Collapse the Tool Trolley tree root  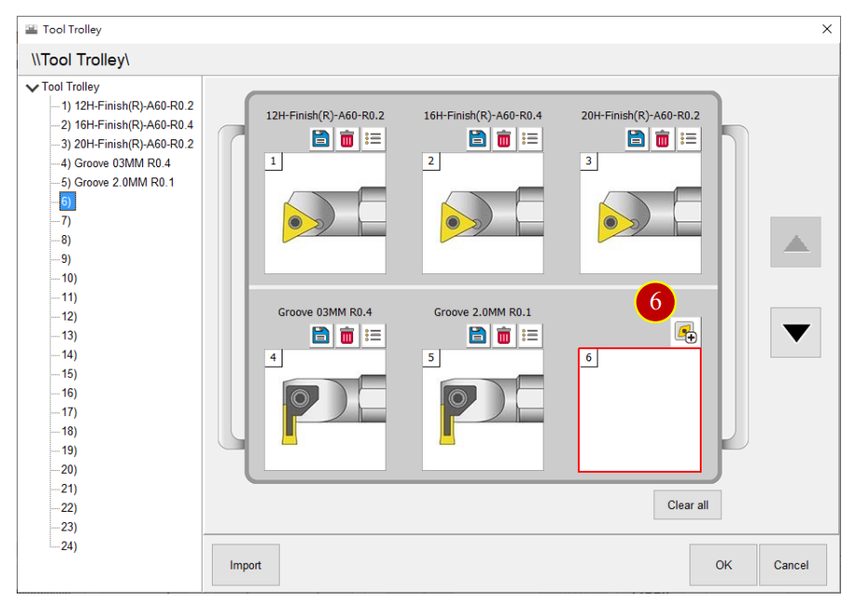pyautogui.click(x=33, y=87)
